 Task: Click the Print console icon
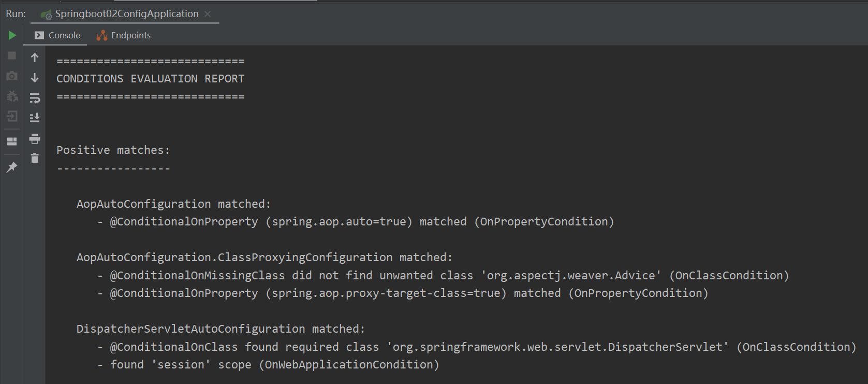tap(35, 138)
